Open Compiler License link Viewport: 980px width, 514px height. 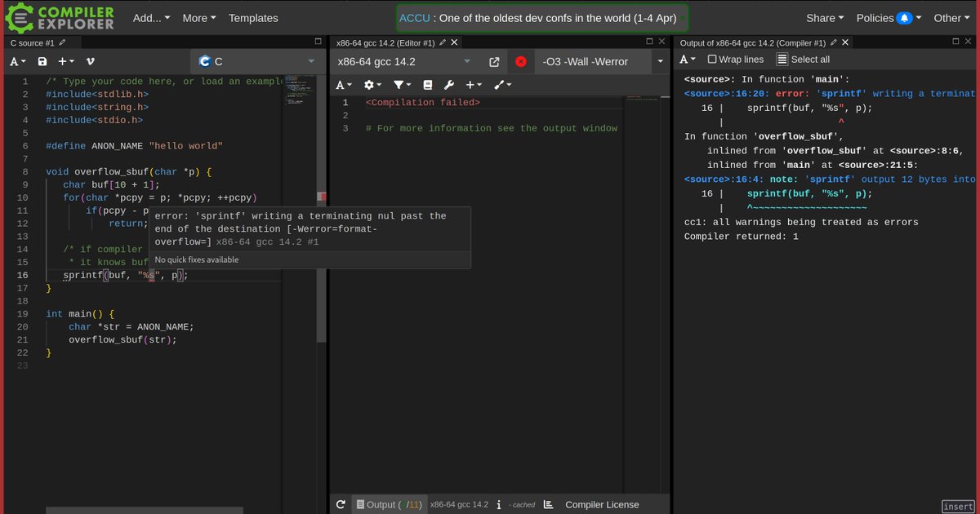[602, 504]
